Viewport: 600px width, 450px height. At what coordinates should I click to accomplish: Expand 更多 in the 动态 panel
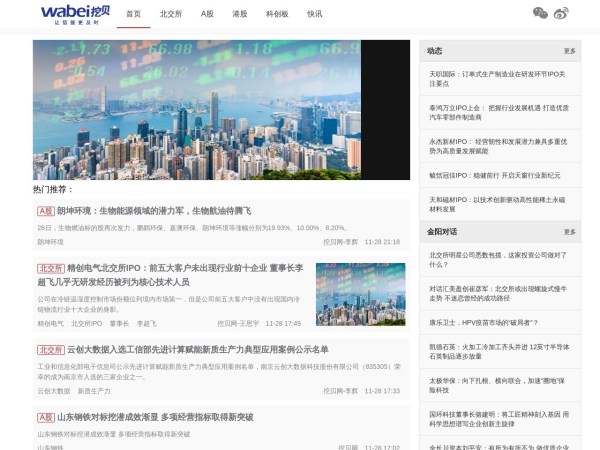569,51
